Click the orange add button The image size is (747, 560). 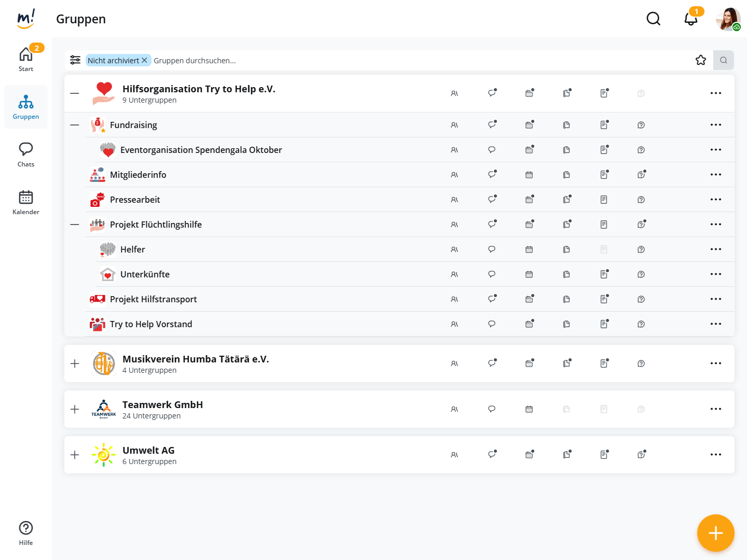pyautogui.click(x=715, y=533)
